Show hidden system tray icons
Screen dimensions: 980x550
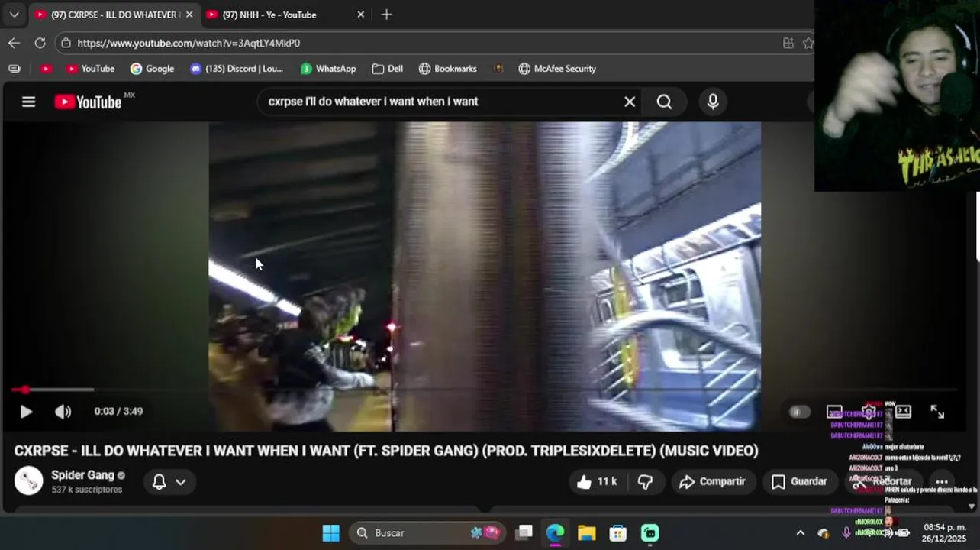pos(800,532)
